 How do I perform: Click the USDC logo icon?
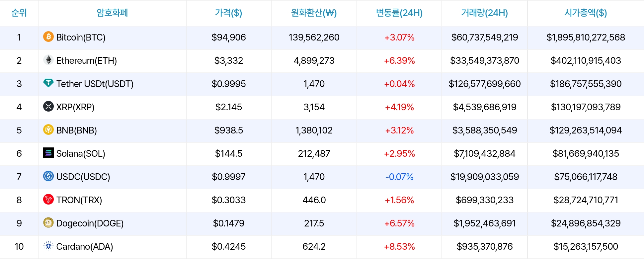[48, 176]
